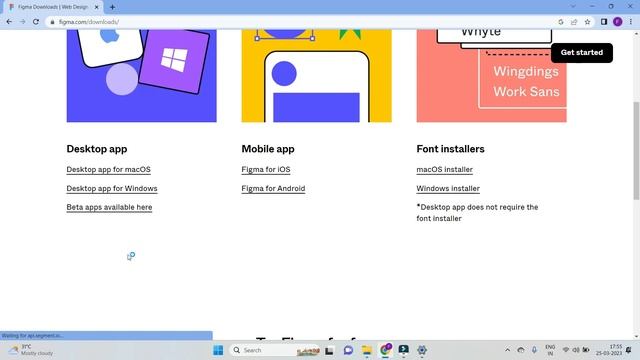
Task: Click the Desktop app illustration image
Action: (142, 76)
